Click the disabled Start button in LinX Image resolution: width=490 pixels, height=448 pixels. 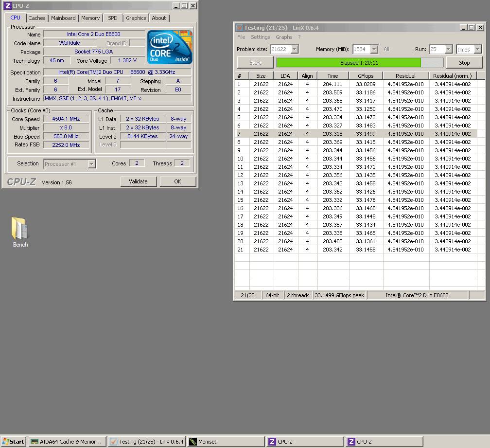[255, 63]
